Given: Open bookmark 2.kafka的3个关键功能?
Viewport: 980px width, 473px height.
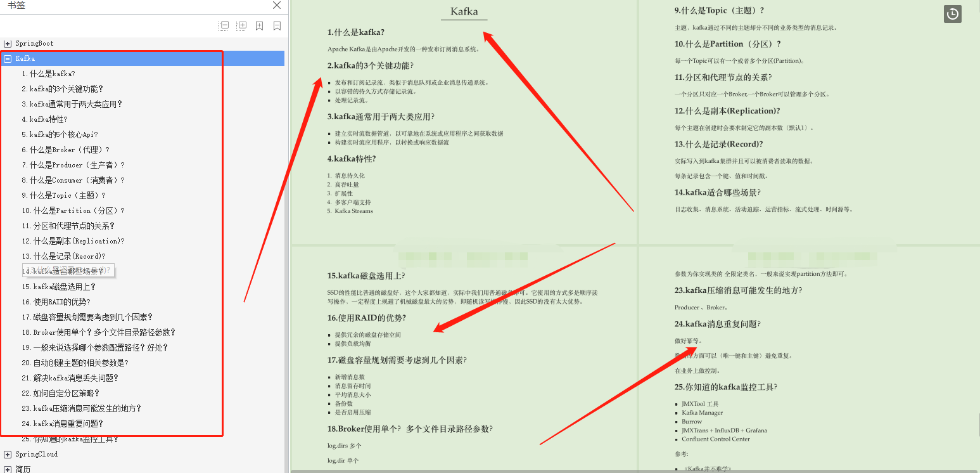Looking at the screenshot, I should click(x=62, y=89).
